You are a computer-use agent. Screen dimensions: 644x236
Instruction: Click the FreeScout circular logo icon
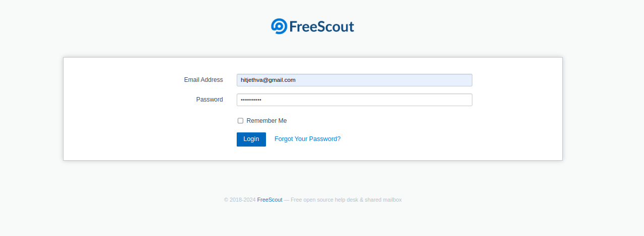tap(278, 26)
